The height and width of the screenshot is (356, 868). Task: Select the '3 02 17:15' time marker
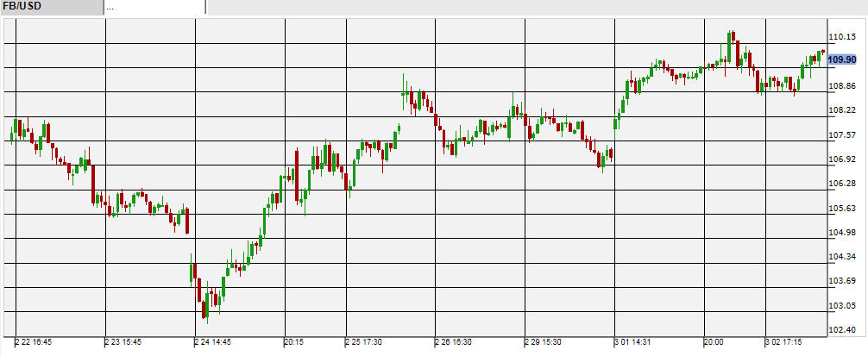tap(785, 342)
